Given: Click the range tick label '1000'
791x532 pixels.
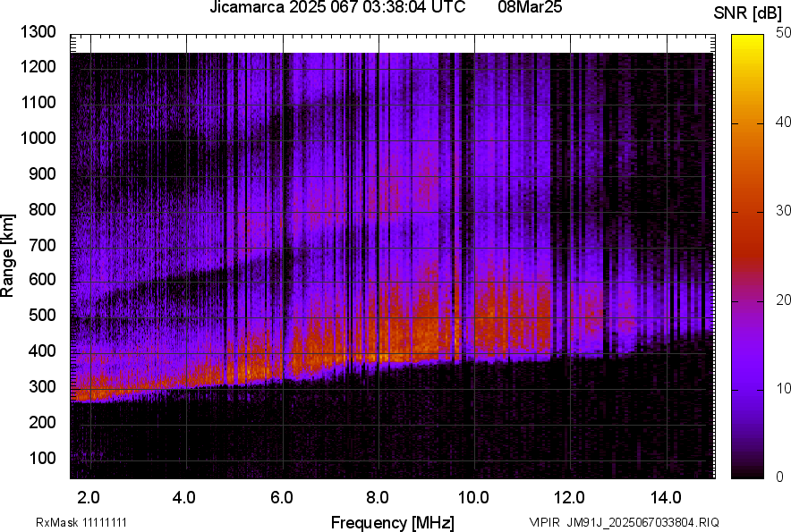Looking at the screenshot, I should tap(38, 139).
